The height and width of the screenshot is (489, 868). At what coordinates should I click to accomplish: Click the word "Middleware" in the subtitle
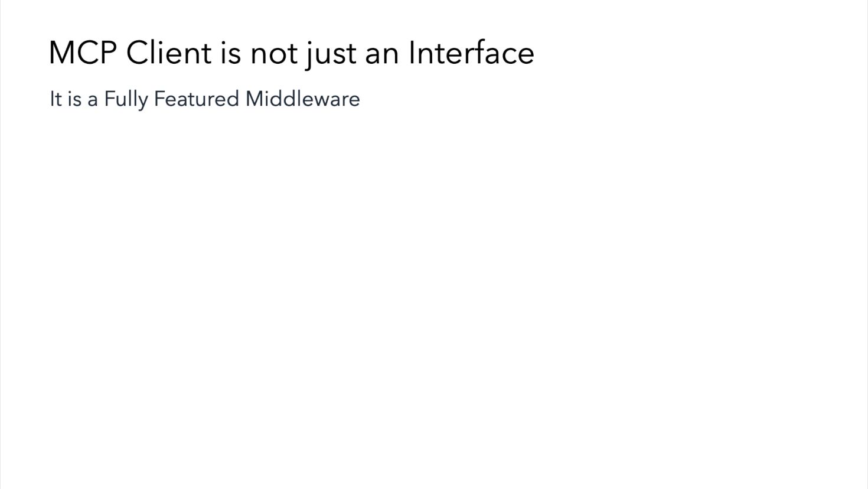(302, 98)
